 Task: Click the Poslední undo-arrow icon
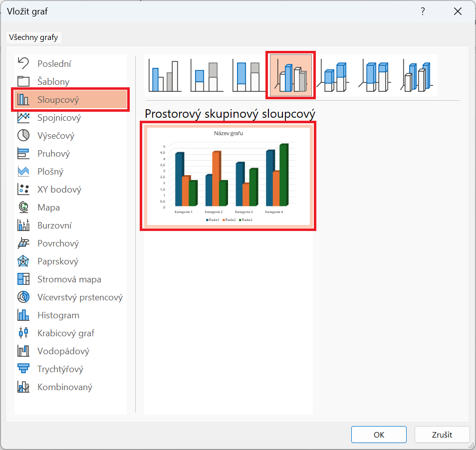pyautogui.click(x=23, y=63)
